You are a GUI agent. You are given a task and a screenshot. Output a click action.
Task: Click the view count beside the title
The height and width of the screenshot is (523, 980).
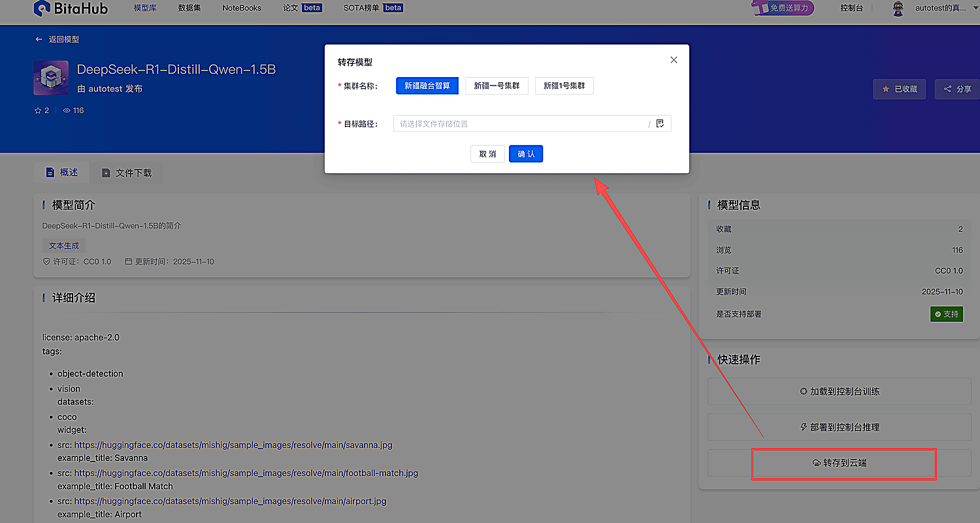(73, 110)
